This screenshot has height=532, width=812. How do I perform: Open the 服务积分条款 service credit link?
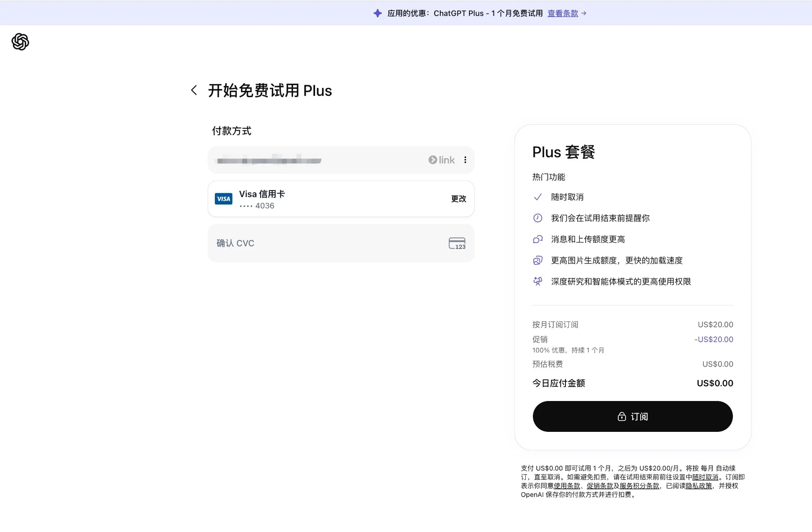639,486
